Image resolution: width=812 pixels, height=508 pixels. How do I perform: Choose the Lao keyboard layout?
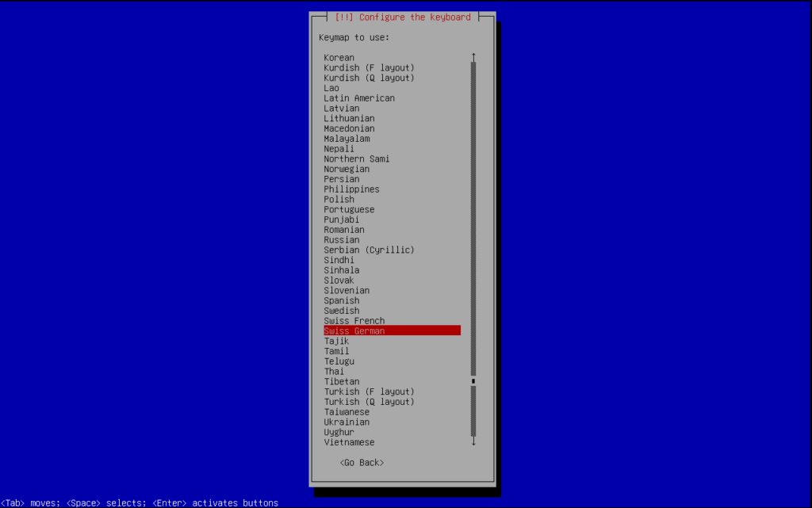(x=331, y=87)
